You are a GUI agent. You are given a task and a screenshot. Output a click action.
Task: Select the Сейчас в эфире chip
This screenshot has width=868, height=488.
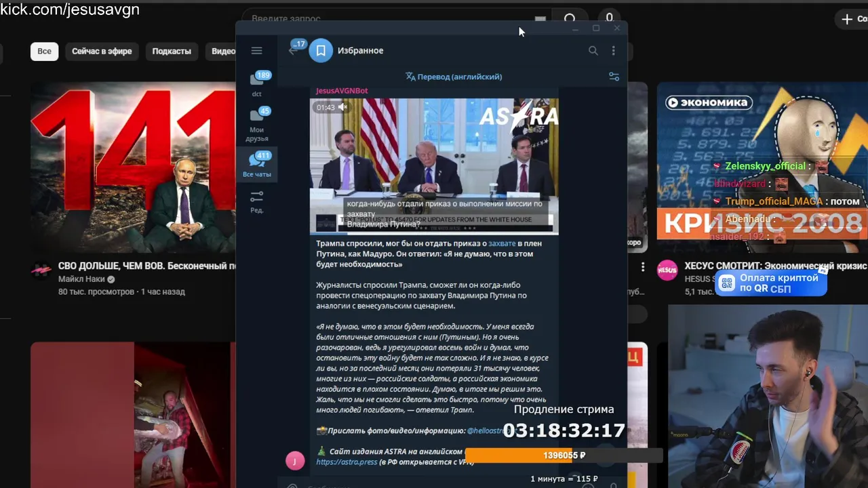tap(102, 51)
